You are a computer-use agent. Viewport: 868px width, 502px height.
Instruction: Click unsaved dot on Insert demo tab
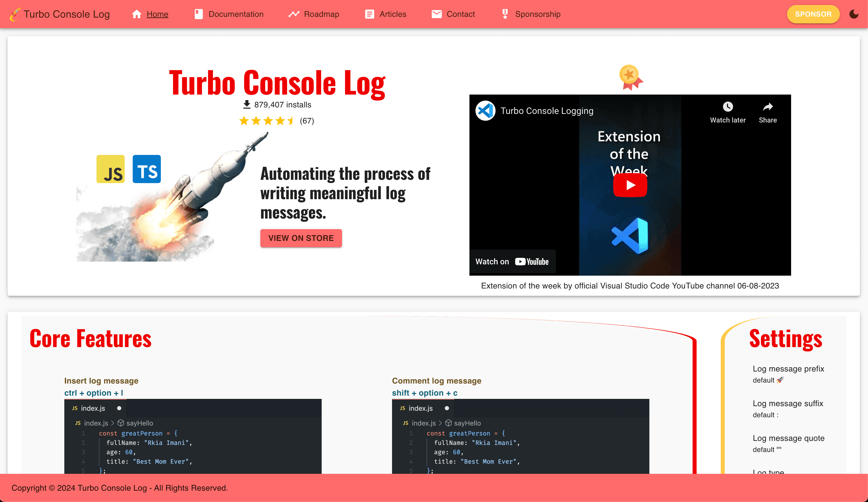[x=119, y=408]
